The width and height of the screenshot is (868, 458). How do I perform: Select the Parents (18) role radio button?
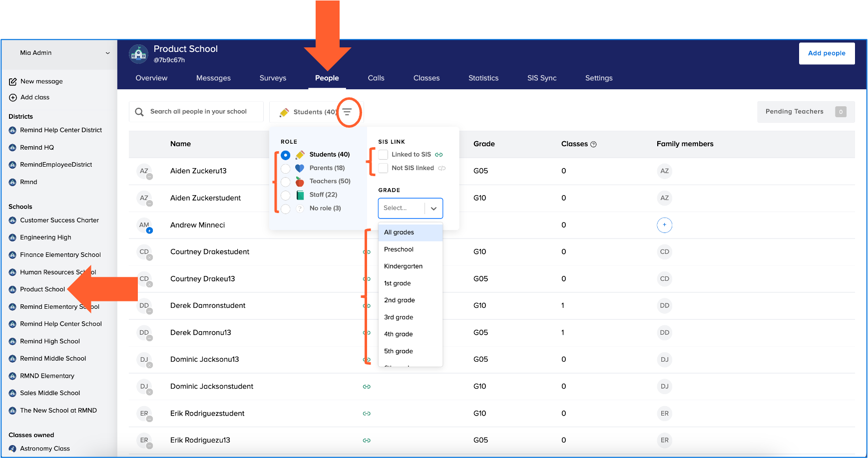pyautogui.click(x=285, y=169)
